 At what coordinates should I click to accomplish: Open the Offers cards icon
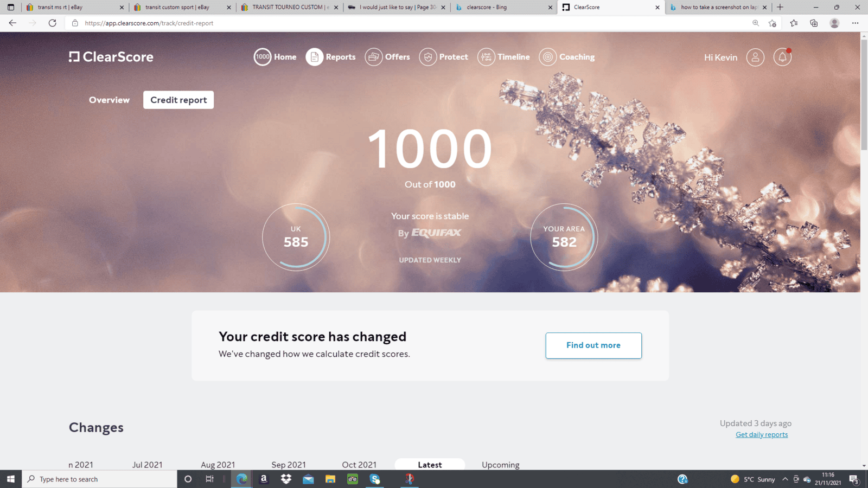point(374,57)
